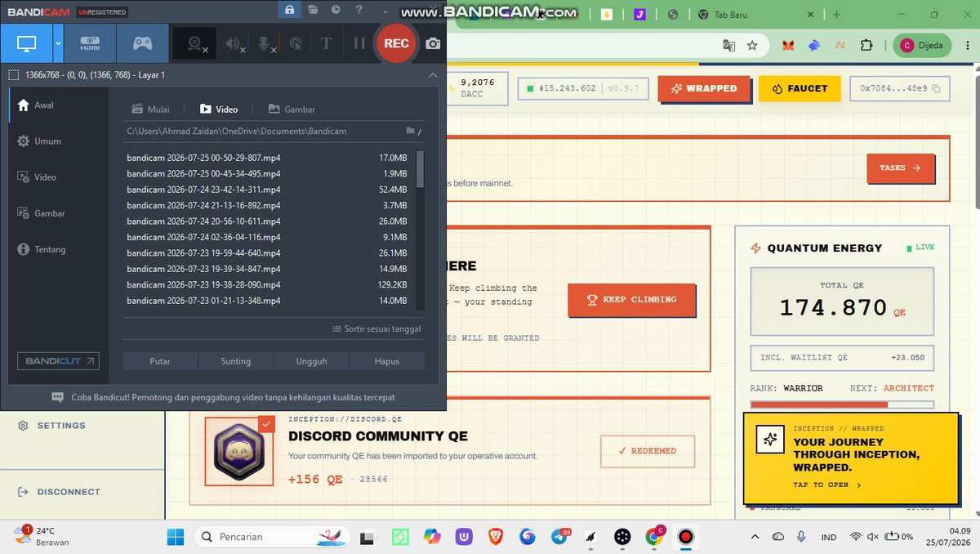Viewport: 980px width, 554px height.
Task: Open the Djeda Chrome profile menu
Action: coord(921,46)
